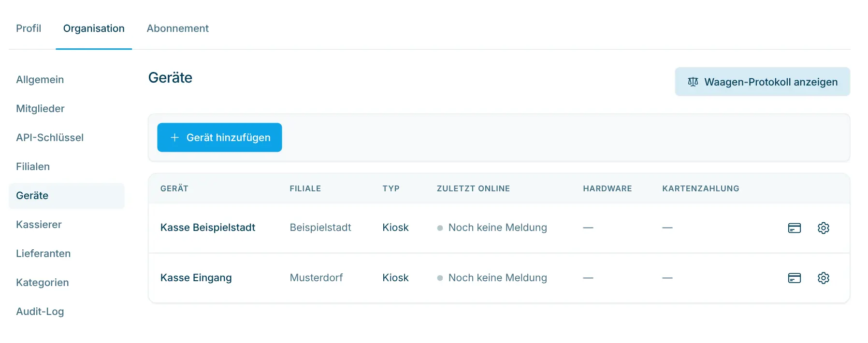Click Noch keine Meldung for Kasse Eingang

click(497, 278)
